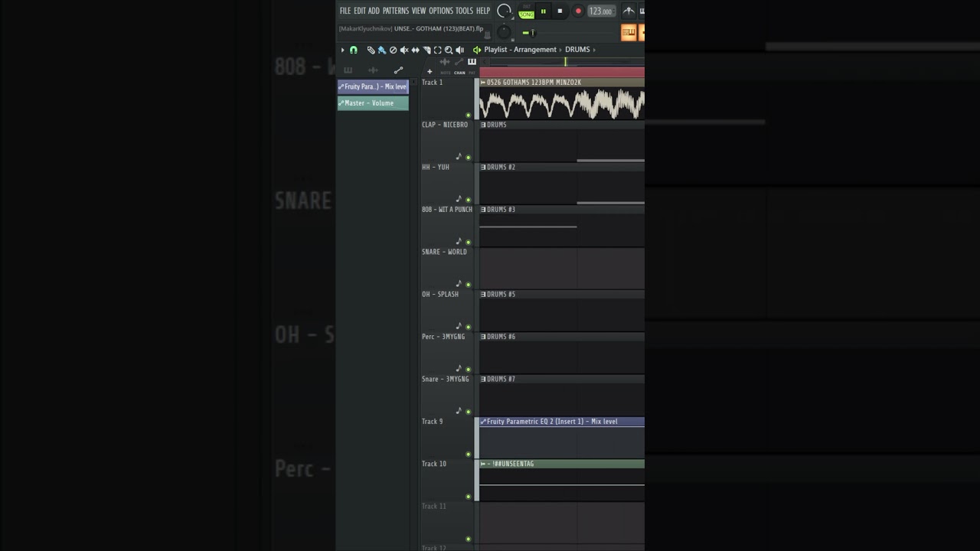This screenshot has width=980, height=551.
Task: Open the ADD menu
Action: click(374, 11)
